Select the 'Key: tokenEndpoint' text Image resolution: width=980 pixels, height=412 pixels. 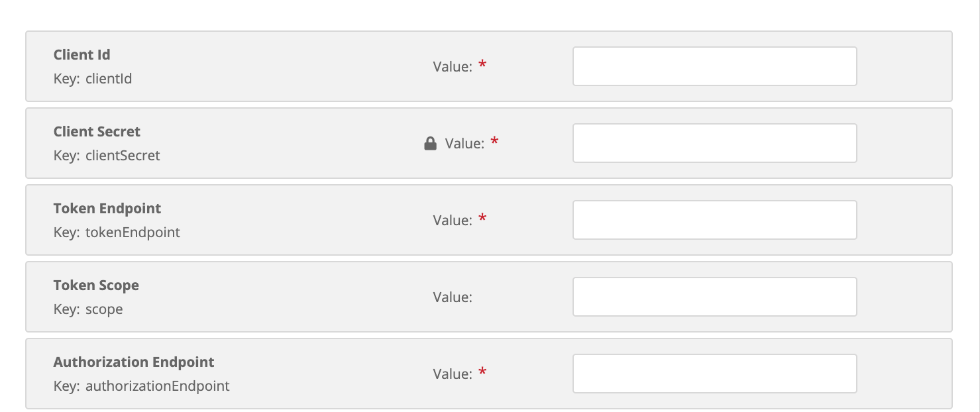(117, 232)
